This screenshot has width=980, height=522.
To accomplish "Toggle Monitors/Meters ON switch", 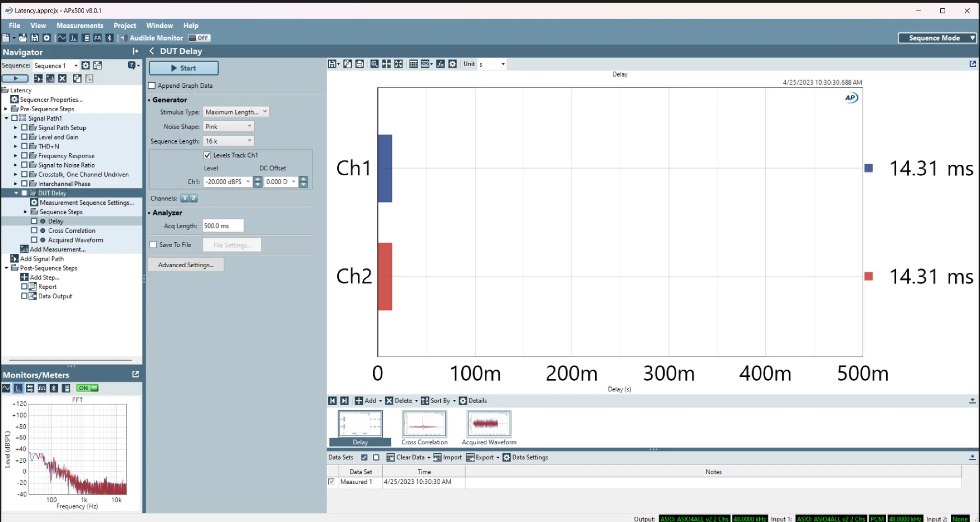I will 88,388.
